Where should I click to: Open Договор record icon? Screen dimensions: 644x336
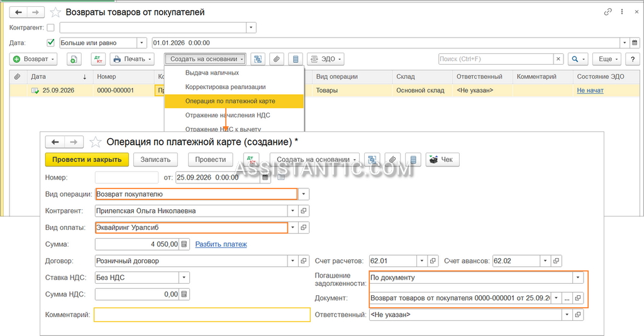pyautogui.click(x=304, y=261)
